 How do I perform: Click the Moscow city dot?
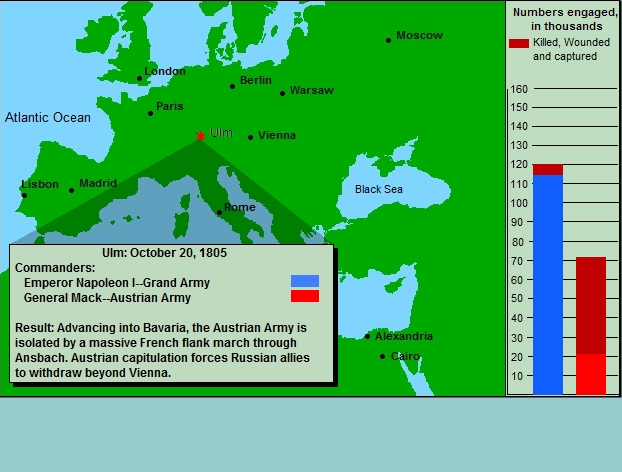(388, 40)
